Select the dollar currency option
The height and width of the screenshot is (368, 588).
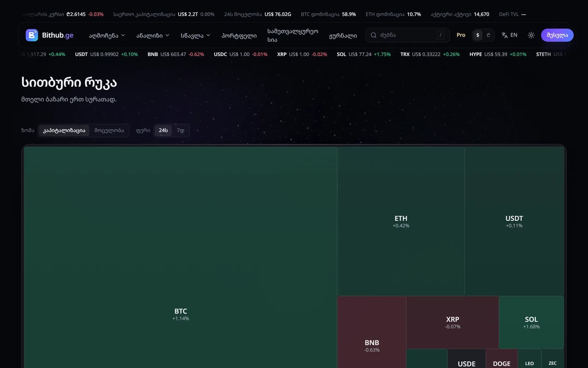click(478, 35)
